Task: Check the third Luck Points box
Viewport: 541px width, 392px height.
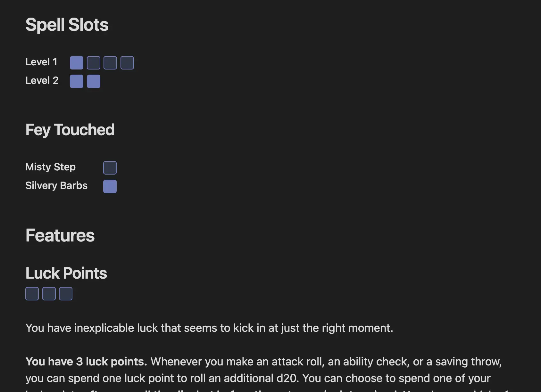Action: tap(66, 294)
